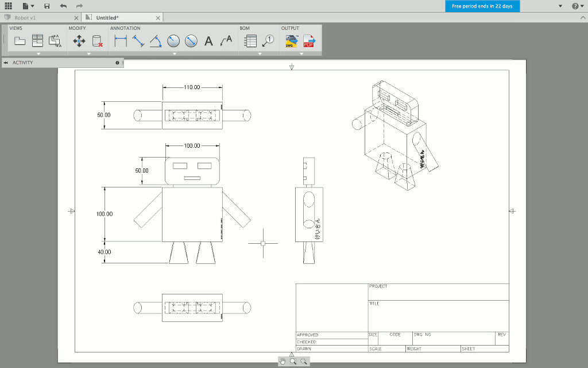Expand the ANNOTATION panel dropdown

(x=175, y=54)
